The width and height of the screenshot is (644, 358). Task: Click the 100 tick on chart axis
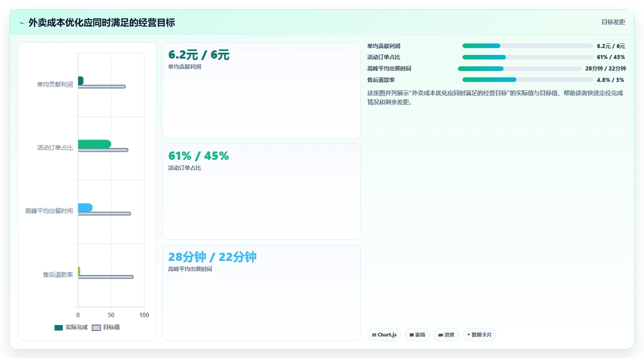144,315
